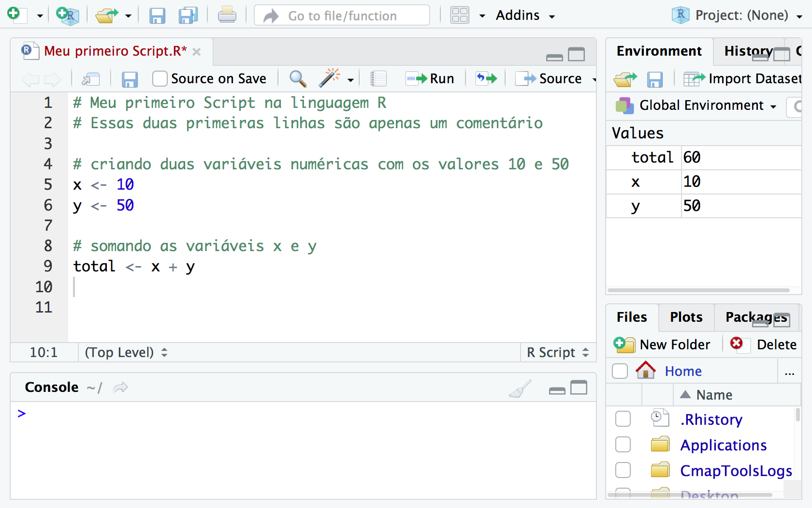Select the .Rhistory file checkbox
Viewport: 812px width, 508px height.
coord(623,419)
